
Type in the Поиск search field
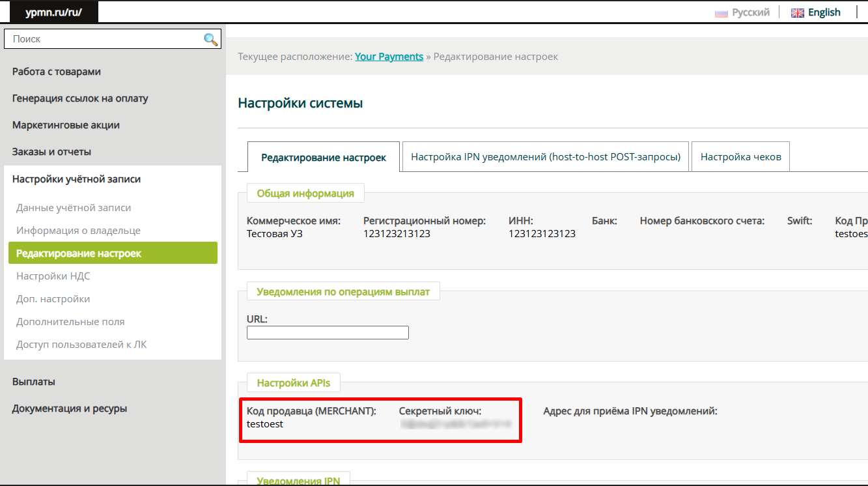click(104, 39)
